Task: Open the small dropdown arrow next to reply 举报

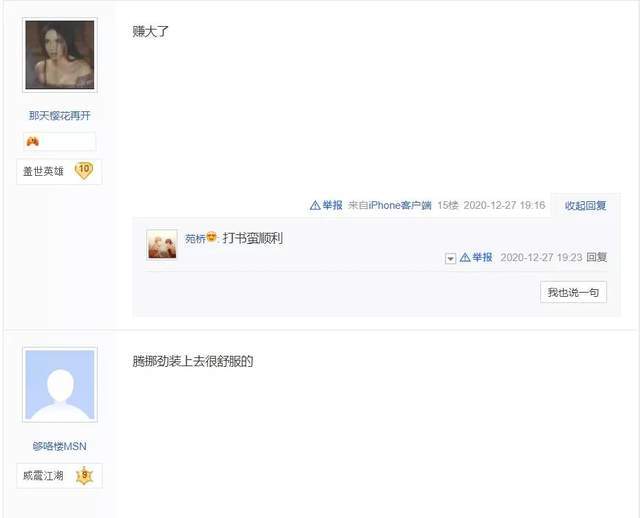Action: click(x=450, y=259)
